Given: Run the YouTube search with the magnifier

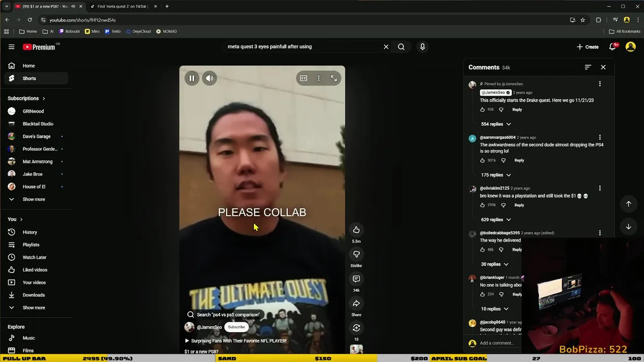Looking at the screenshot, I should pos(401,47).
